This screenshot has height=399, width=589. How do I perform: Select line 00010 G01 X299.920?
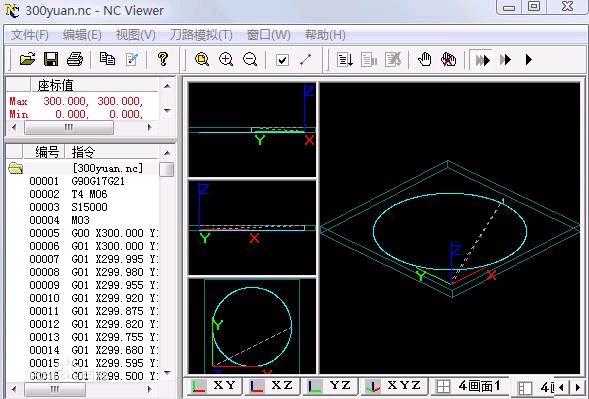point(83,298)
